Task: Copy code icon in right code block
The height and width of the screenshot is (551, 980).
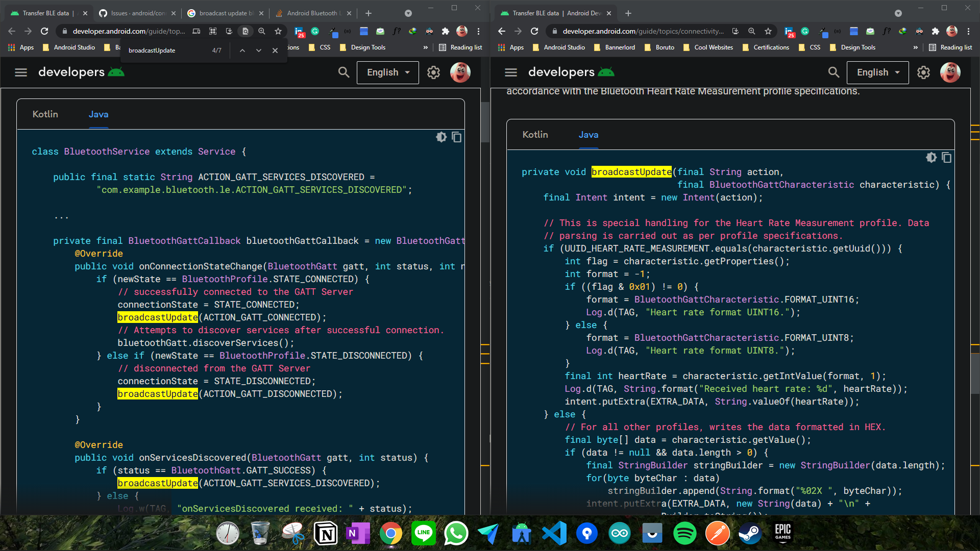Action: coord(947,158)
